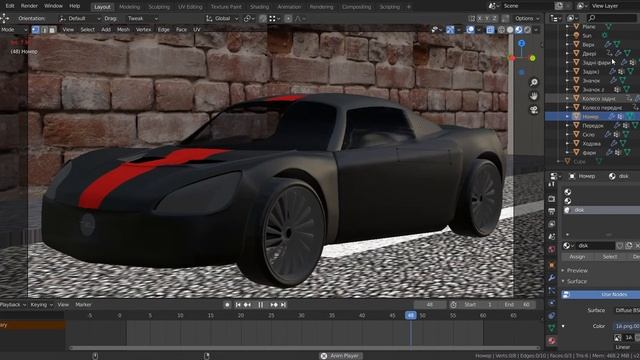The width and height of the screenshot is (640, 360).
Task: Switch to the Shading workspace tab
Action: pyautogui.click(x=259, y=7)
